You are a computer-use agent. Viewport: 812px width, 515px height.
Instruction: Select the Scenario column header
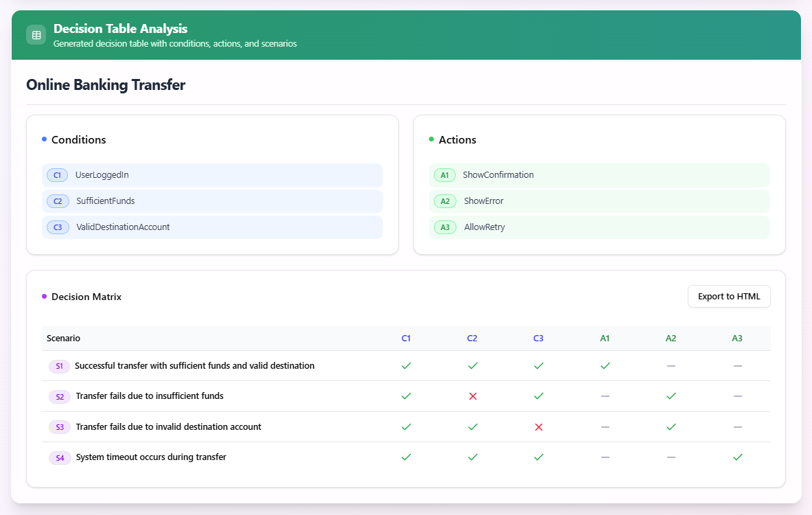click(63, 338)
